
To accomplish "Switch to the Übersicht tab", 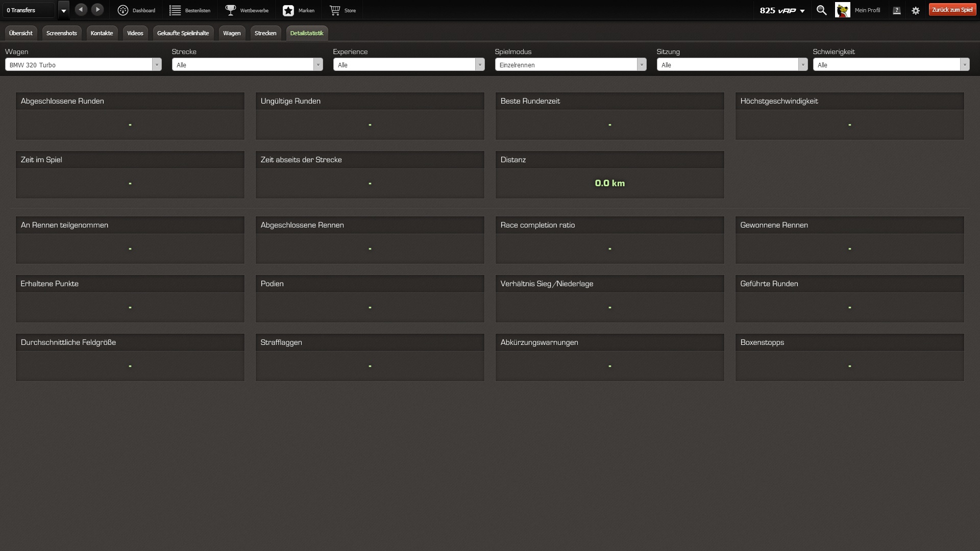I will (x=21, y=33).
